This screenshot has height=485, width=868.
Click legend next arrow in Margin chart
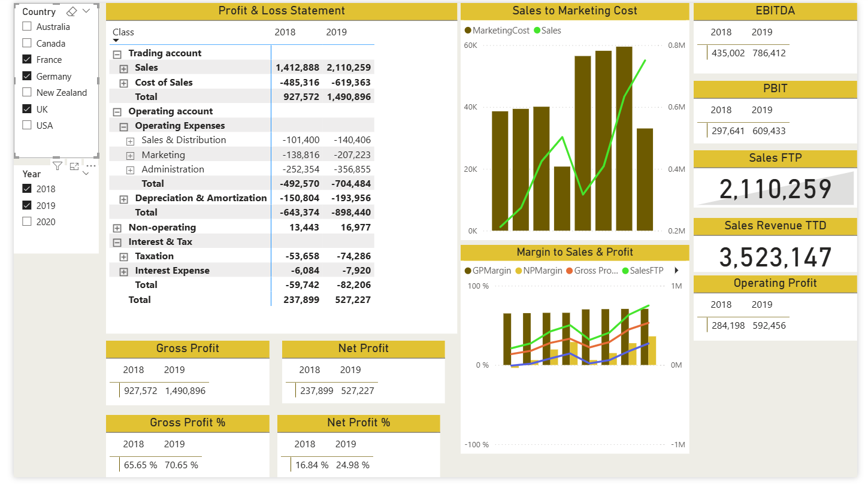pos(677,271)
